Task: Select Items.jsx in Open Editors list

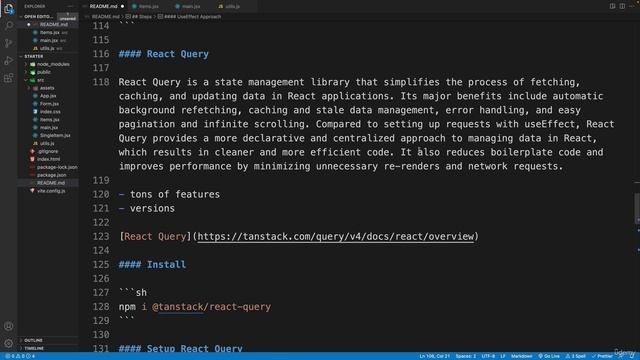Action: (x=49, y=33)
